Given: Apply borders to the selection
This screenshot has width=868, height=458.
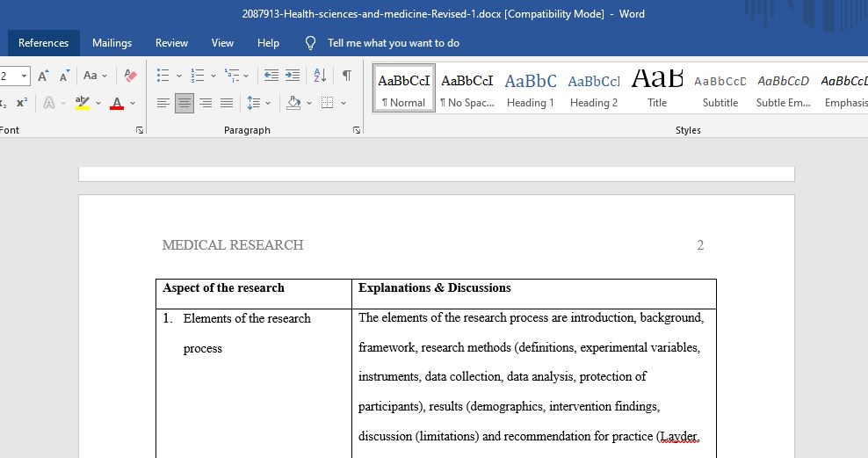Looking at the screenshot, I should click(x=327, y=103).
